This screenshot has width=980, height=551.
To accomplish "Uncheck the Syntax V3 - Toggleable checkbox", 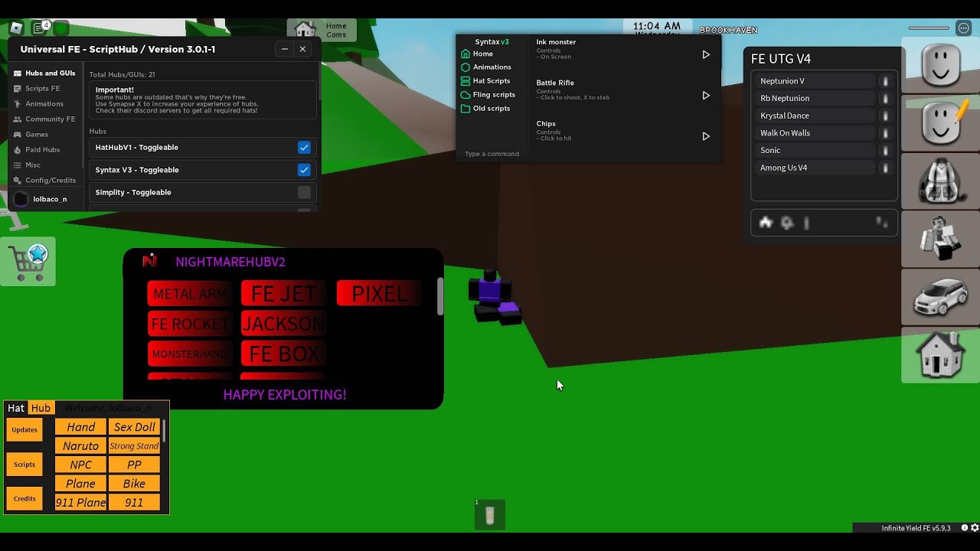I will click(x=304, y=170).
